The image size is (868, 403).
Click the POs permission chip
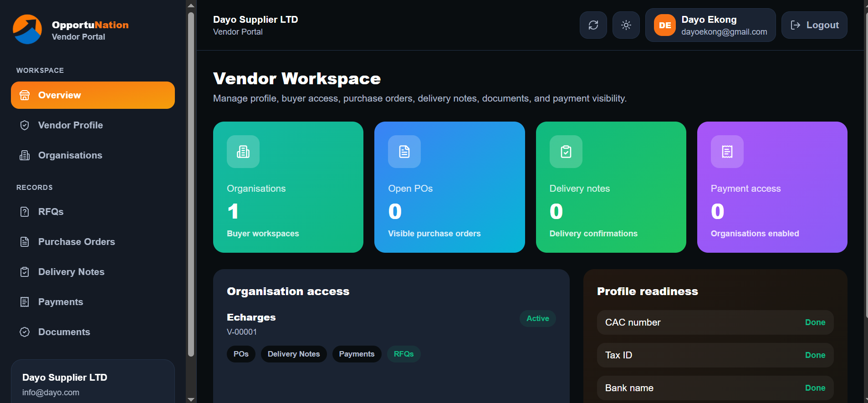click(x=241, y=354)
